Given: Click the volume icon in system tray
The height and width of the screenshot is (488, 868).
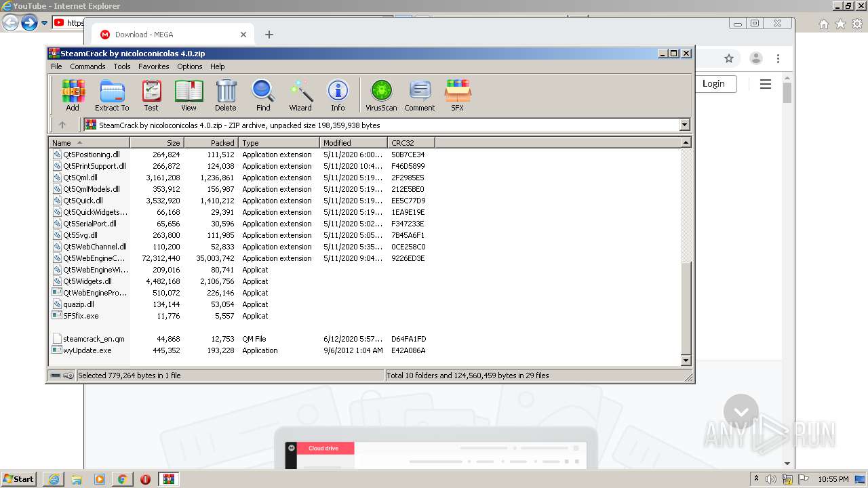Looking at the screenshot, I should click(771, 479).
